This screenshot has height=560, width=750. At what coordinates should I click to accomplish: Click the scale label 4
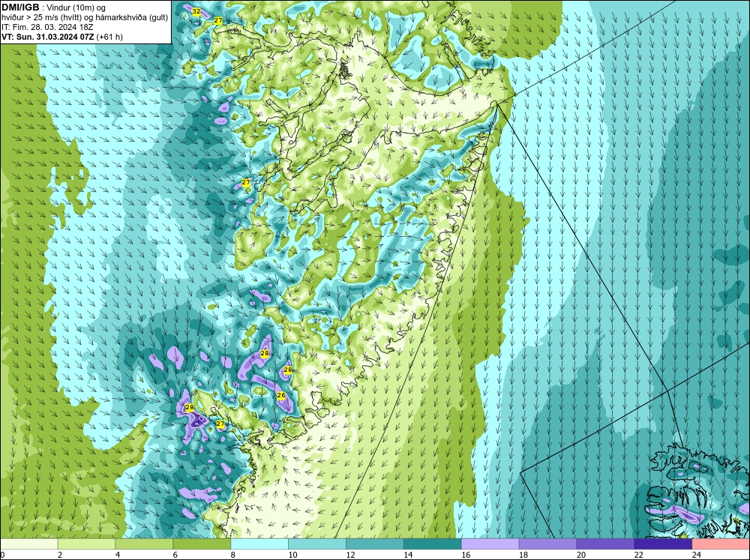[118, 555]
